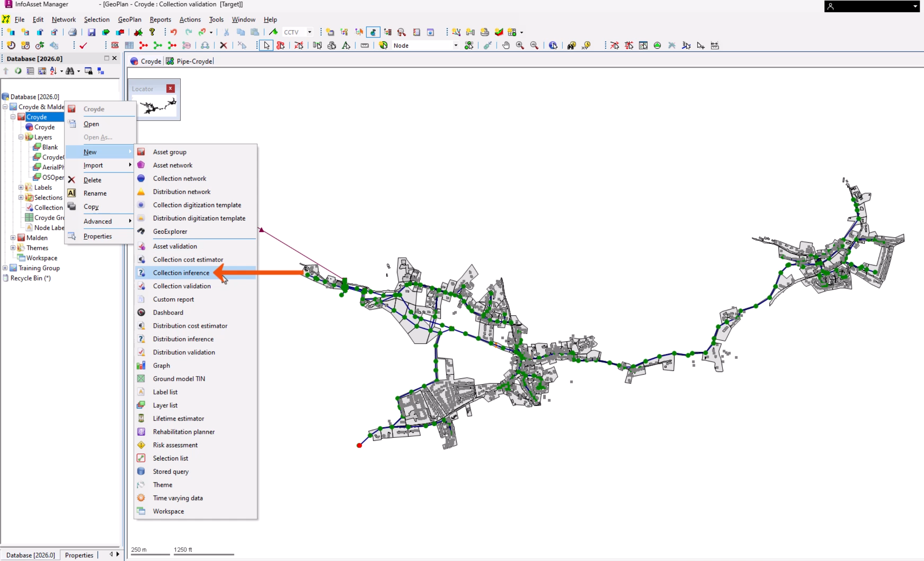Open the GeoPlan menu
This screenshot has height=561, width=924.
point(130,19)
